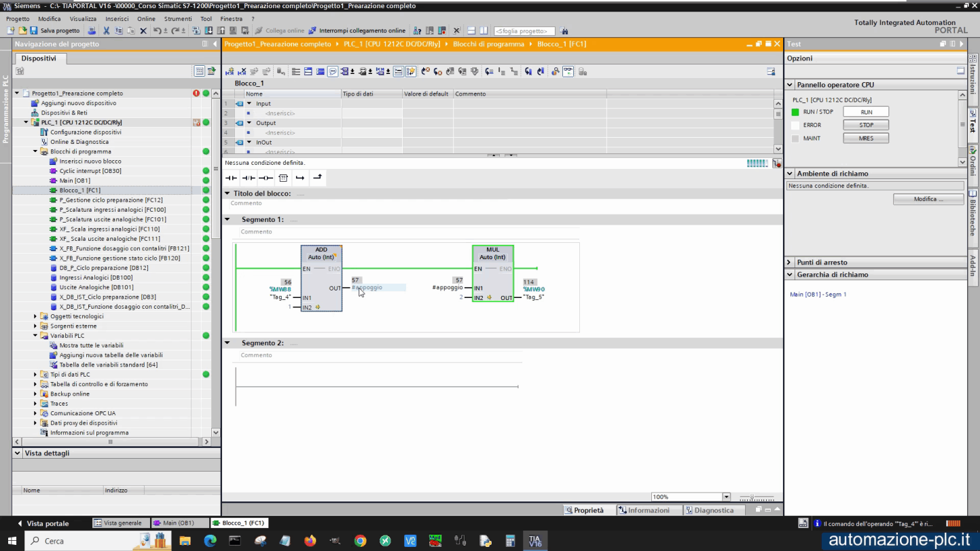Open the 100% zoom level dropdown

726,496
